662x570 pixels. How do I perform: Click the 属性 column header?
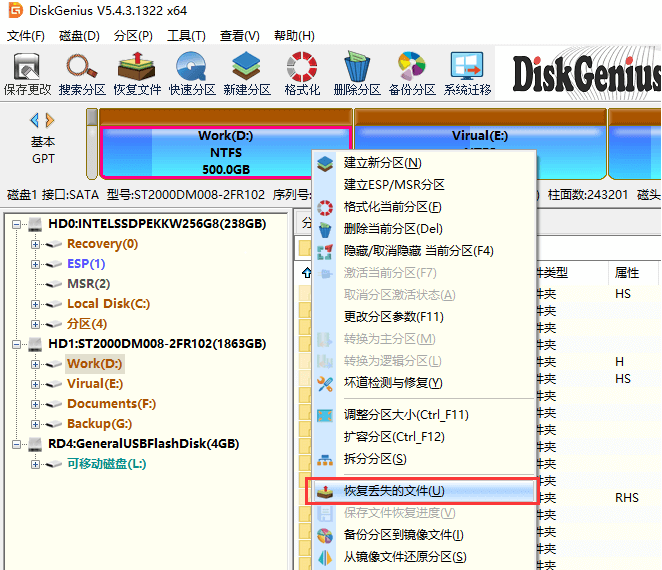point(627,273)
